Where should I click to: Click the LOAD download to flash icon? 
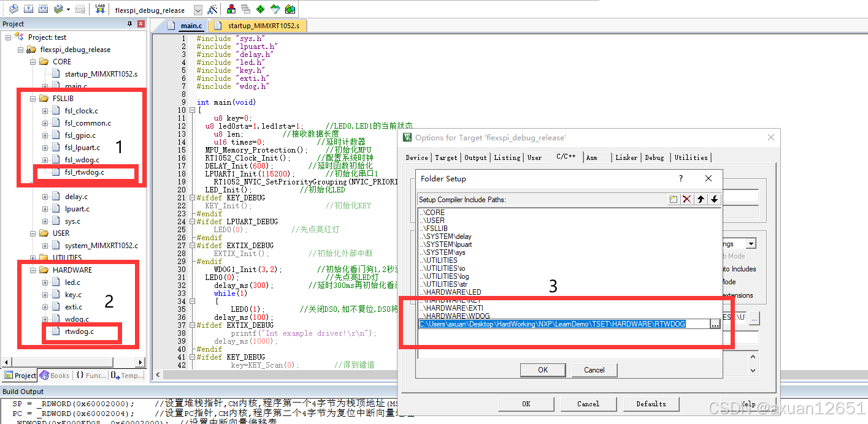[x=100, y=9]
